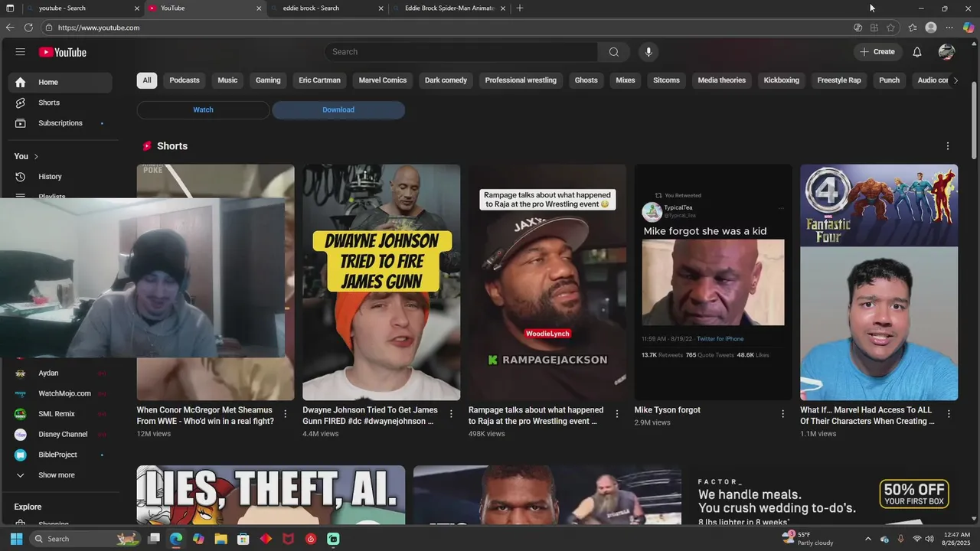Screen dimensions: 980x551
Task: Open browser profile icon
Action: (x=931, y=28)
